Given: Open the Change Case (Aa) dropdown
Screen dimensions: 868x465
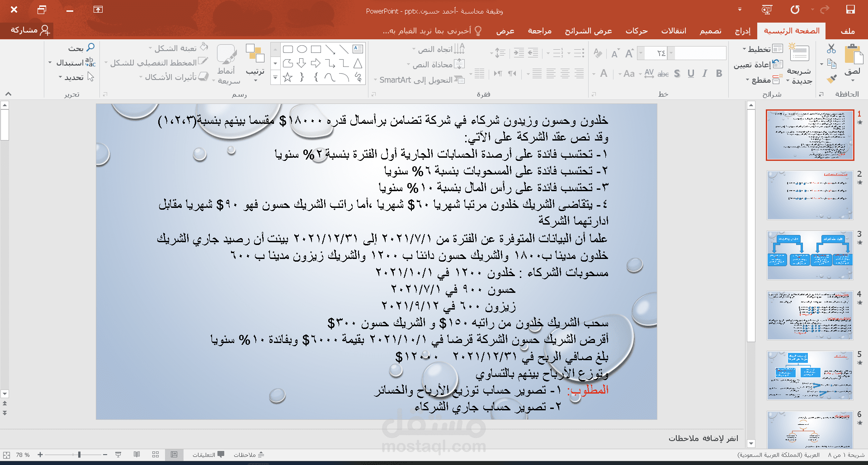Looking at the screenshot, I should (x=628, y=74).
